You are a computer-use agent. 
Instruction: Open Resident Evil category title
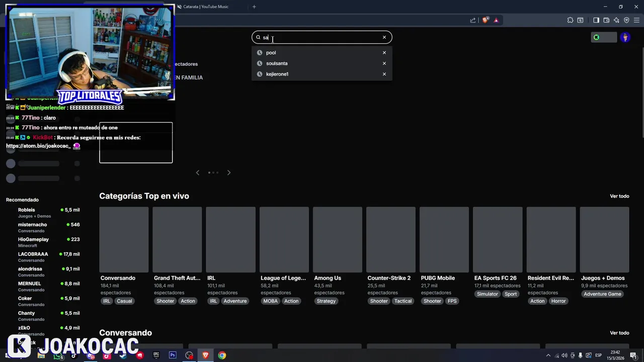(x=550, y=278)
